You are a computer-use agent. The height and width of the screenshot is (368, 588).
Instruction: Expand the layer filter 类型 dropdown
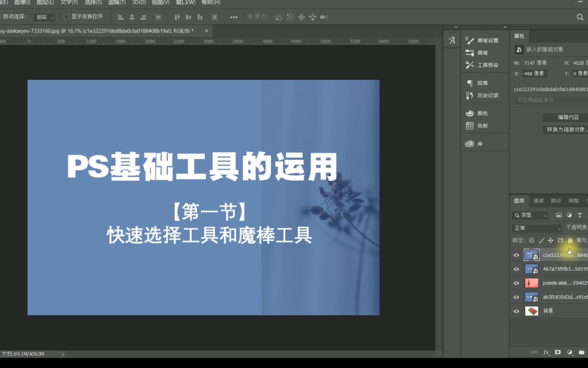tap(530, 215)
